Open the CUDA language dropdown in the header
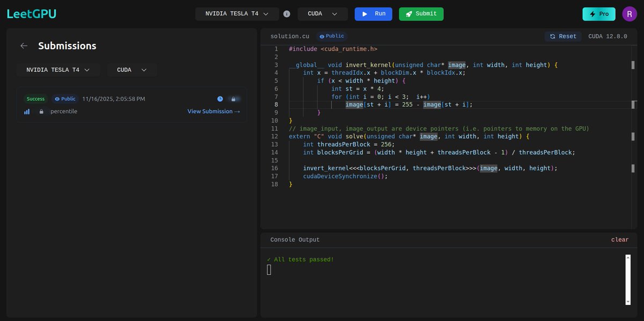This screenshot has width=644, height=321. coord(323,13)
